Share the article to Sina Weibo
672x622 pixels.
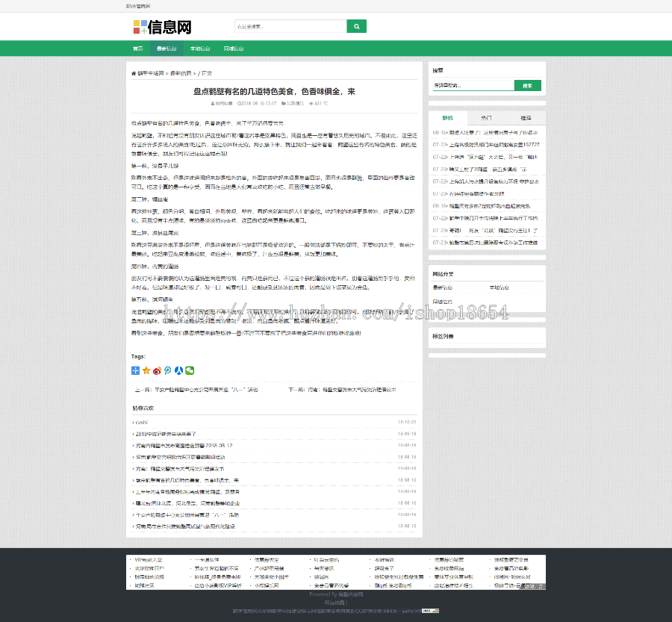(x=158, y=370)
